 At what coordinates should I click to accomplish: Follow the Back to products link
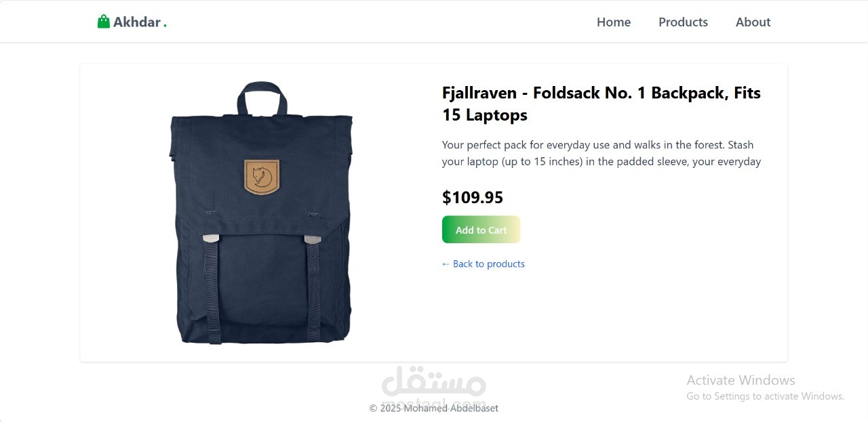(483, 264)
